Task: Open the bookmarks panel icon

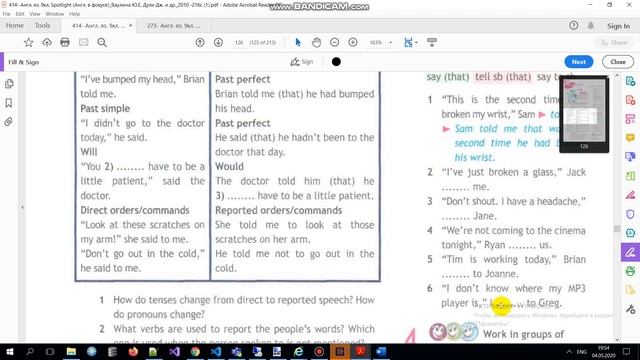Action: (9, 103)
